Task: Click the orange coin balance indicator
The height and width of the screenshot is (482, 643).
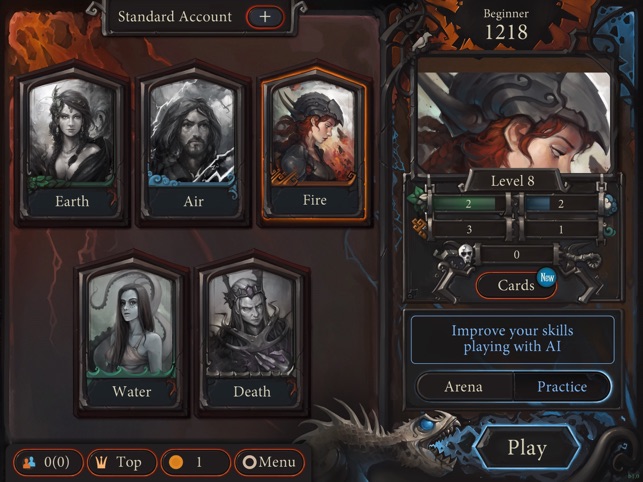Action: [196, 463]
